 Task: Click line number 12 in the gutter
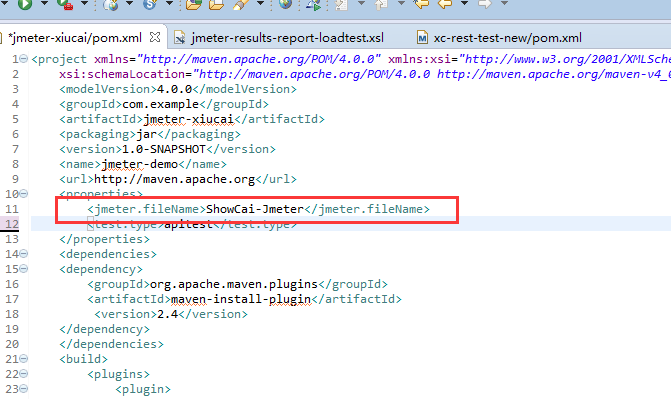(x=12, y=224)
